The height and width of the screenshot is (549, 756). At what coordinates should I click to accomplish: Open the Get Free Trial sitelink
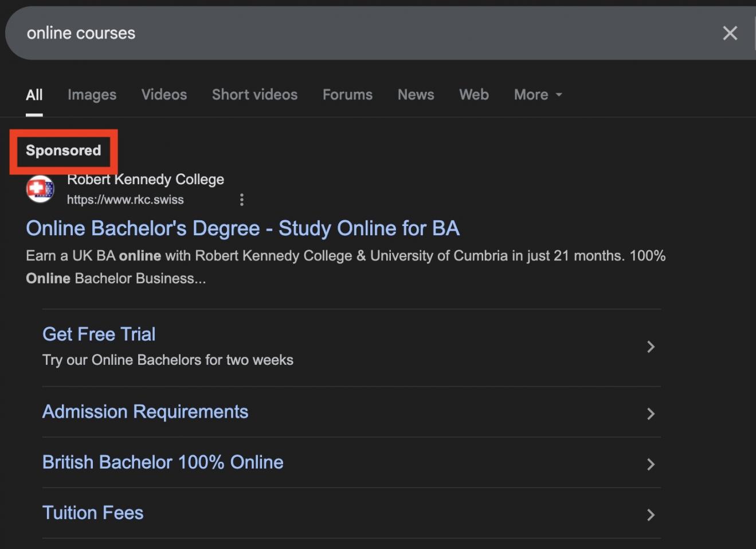(x=99, y=334)
